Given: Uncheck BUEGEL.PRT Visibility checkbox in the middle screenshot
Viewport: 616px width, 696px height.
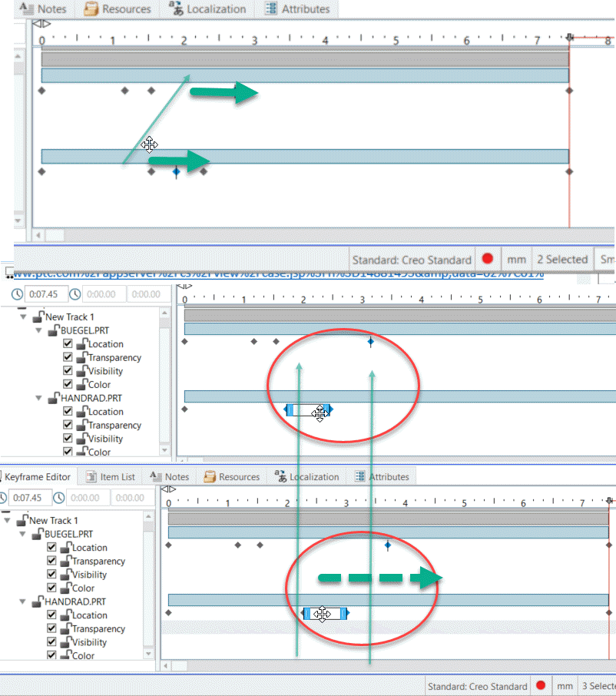Looking at the screenshot, I should pos(68,370).
